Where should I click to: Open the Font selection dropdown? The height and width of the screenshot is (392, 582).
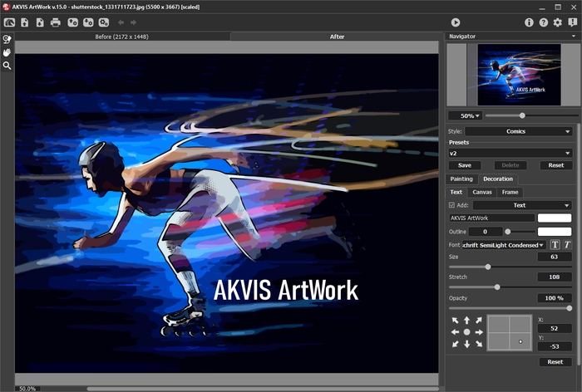click(x=504, y=245)
